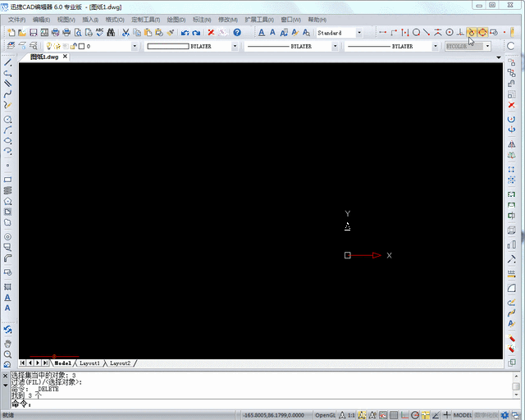Switch to the Layout1 tab
525x420 pixels.
pyautogui.click(x=89, y=363)
